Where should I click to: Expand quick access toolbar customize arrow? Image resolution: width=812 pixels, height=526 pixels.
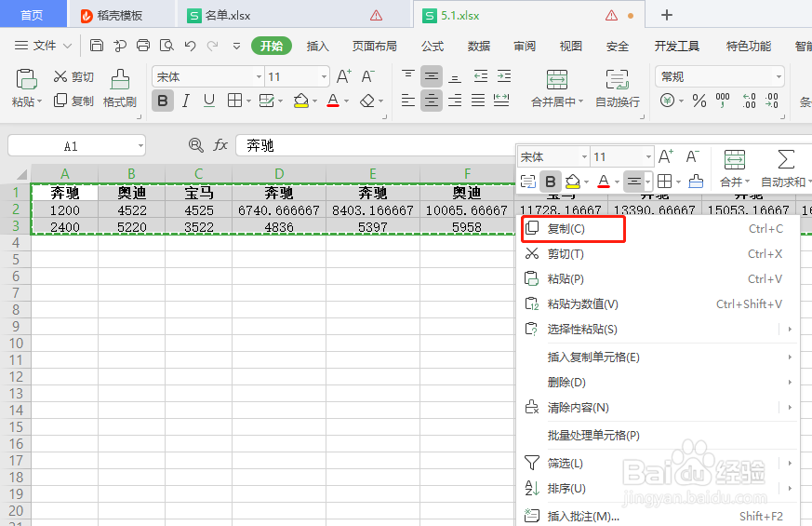click(x=236, y=47)
